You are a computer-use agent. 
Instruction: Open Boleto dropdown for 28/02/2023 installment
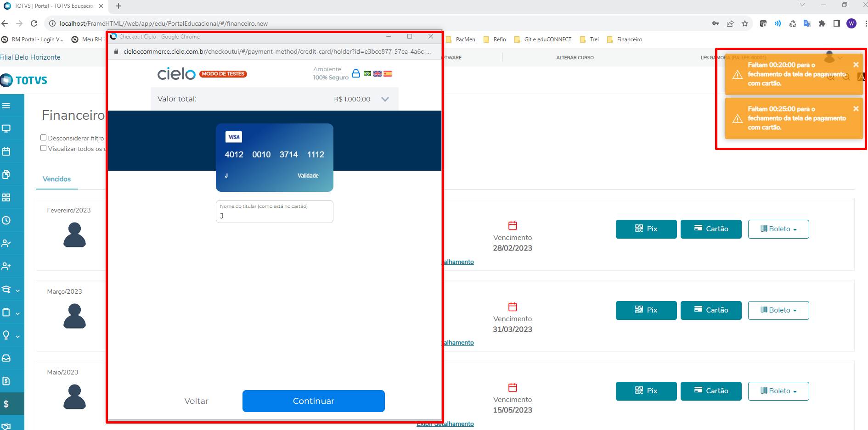(x=778, y=229)
